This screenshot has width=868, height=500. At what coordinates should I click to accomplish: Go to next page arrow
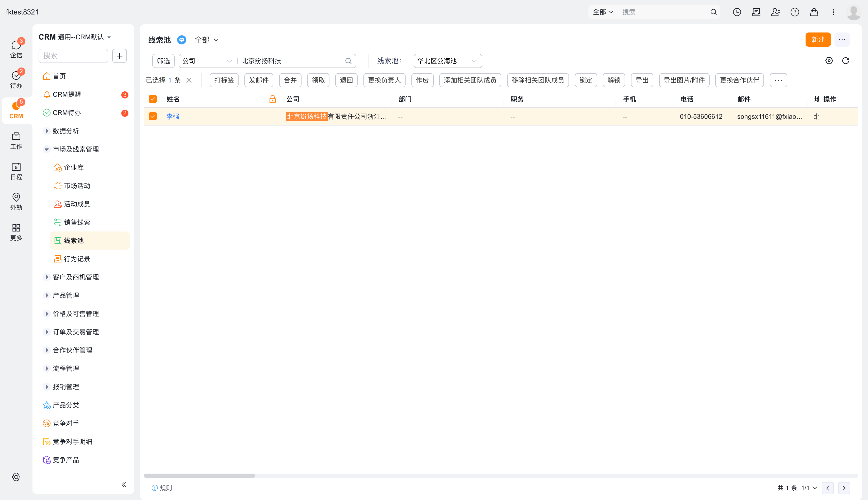pyautogui.click(x=844, y=488)
